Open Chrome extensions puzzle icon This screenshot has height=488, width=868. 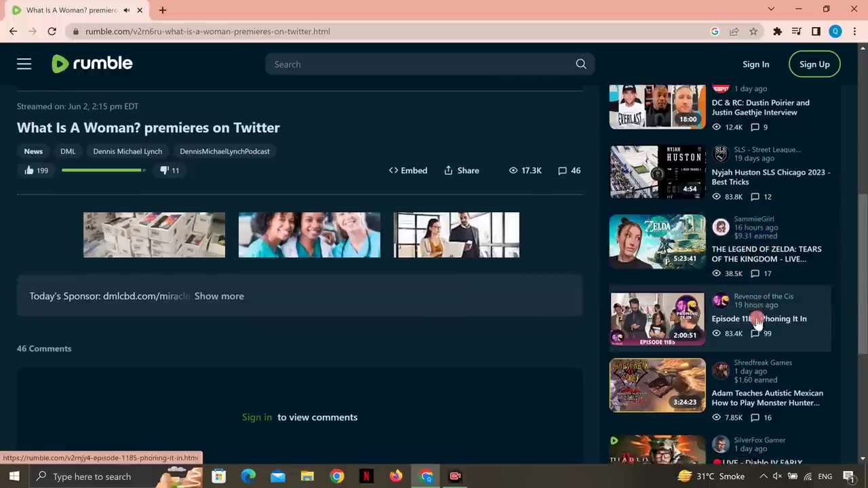[x=777, y=31]
